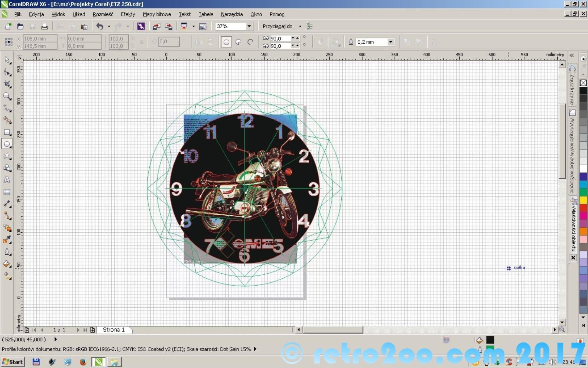Select the Table tool
Image resolution: width=588 pixels, height=368 pixels.
[x=7, y=192]
